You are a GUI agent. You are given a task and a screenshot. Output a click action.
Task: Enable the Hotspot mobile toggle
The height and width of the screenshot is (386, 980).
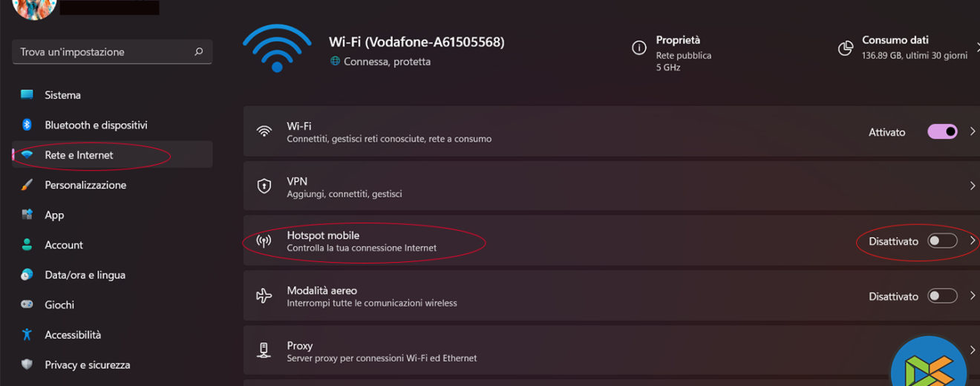(942, 241)
